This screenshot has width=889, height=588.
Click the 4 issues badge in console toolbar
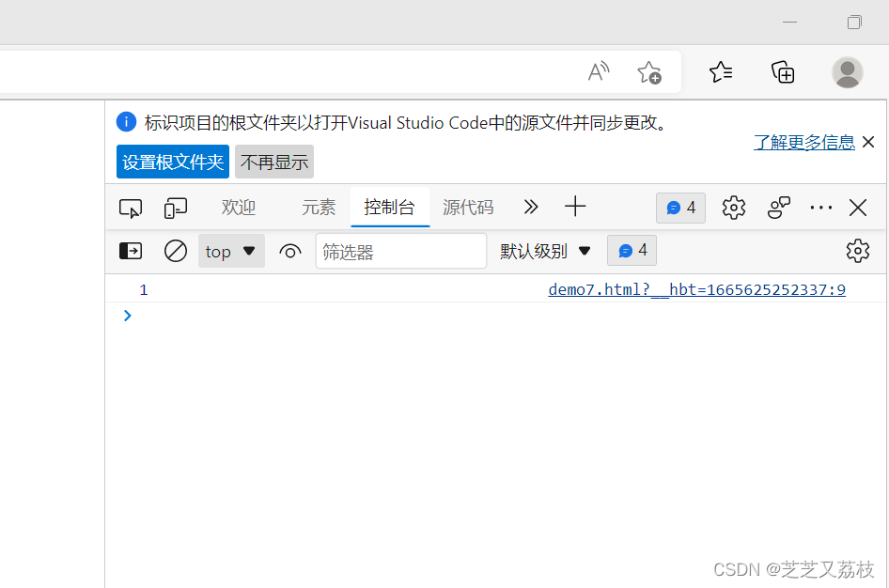(x=632, y=251)
